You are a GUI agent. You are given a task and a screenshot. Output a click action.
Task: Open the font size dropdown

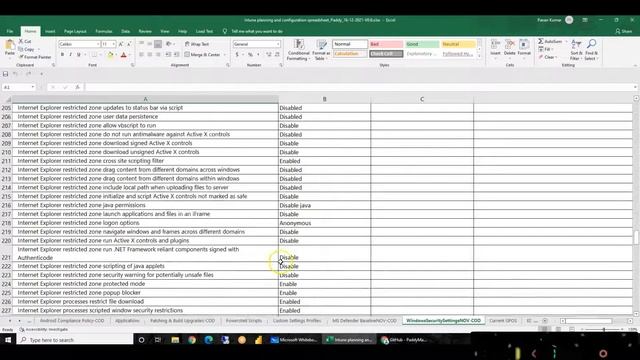click(113, 44)
